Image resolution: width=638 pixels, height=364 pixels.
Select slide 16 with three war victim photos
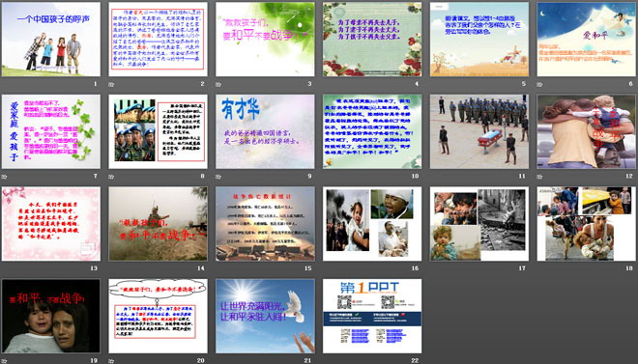coord(372,223)
